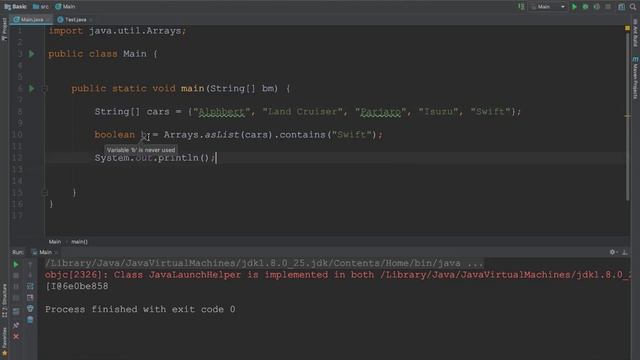The width and height of the screenshot is (640, 360).
Task: Clear console with trash icon
Action: pos(30,320)
